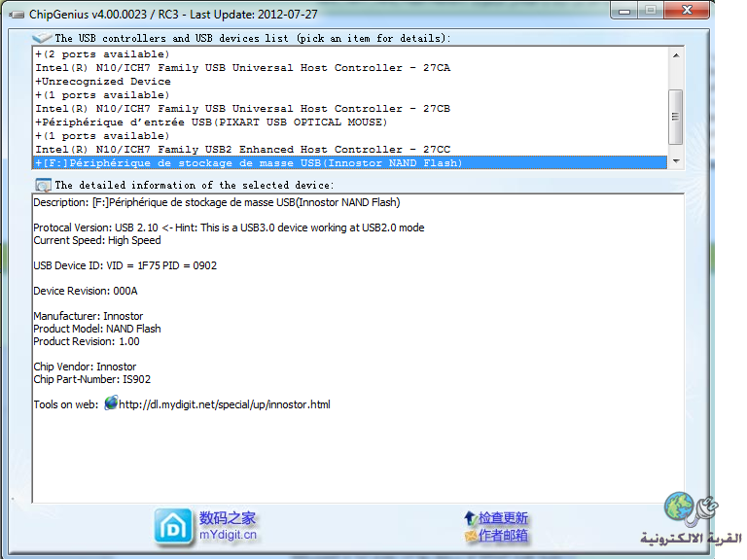Viewport: 747px width, 560px height.
Task: Click the USB device list header icon
Action: (42, 38)
